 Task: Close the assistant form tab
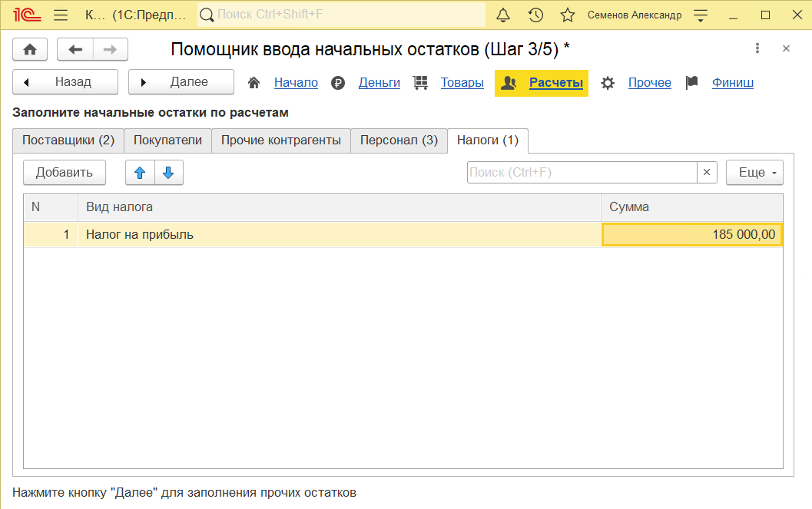point(786,48)
